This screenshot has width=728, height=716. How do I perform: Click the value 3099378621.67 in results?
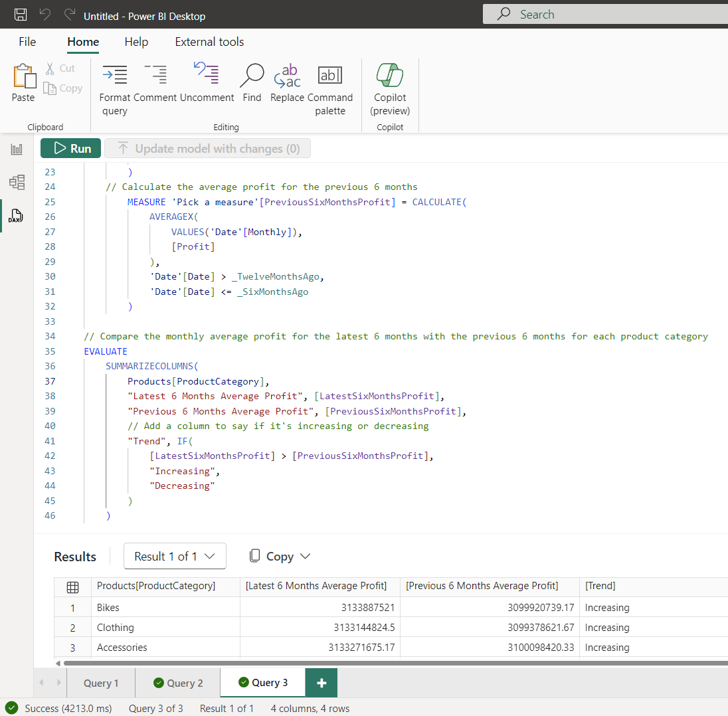[541, 627]
